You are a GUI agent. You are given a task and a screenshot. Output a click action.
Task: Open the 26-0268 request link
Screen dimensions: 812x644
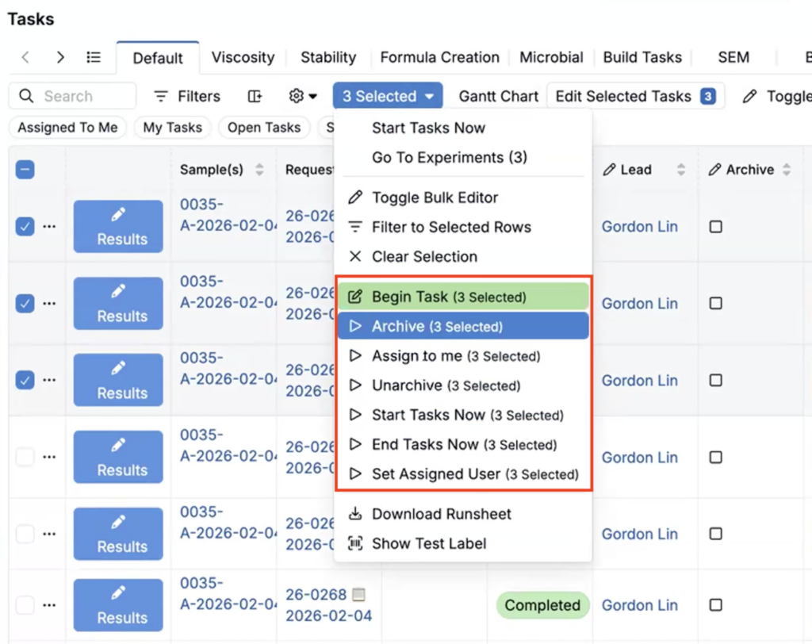pos(316,594)
